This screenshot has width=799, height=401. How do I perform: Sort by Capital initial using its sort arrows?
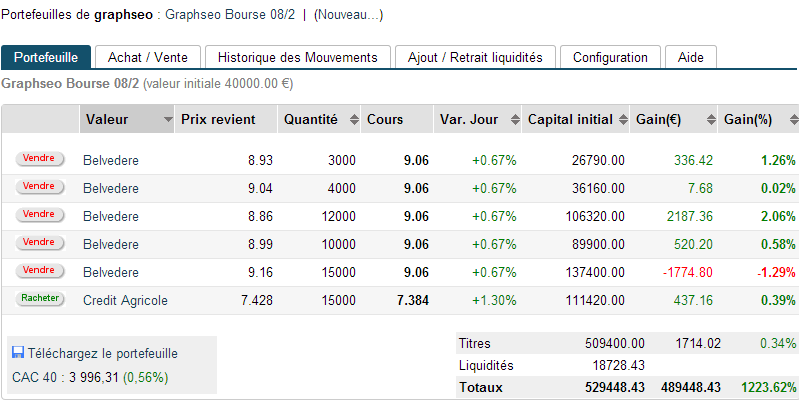[622, 120]
